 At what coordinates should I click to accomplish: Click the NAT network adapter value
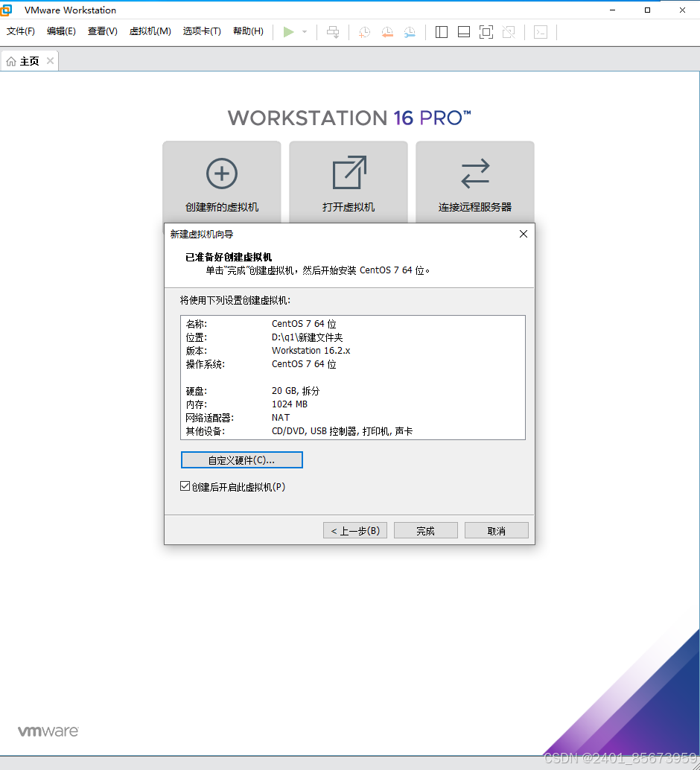pos(281,418)
